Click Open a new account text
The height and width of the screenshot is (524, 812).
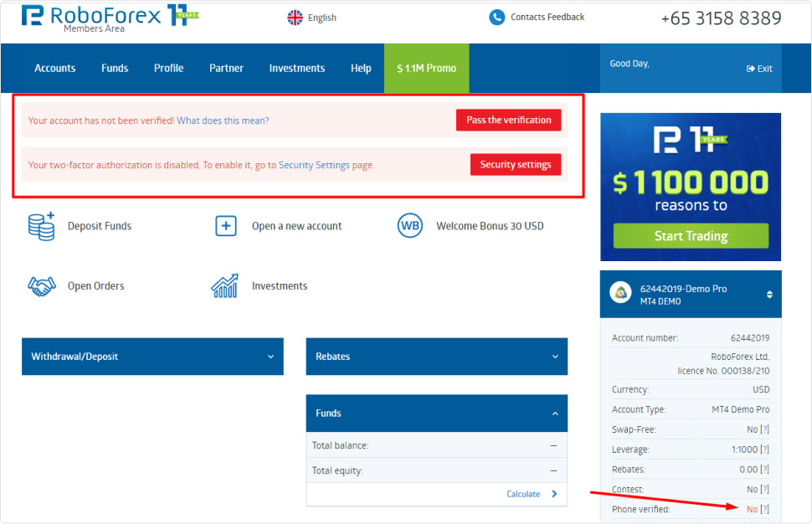pos(296,226)
